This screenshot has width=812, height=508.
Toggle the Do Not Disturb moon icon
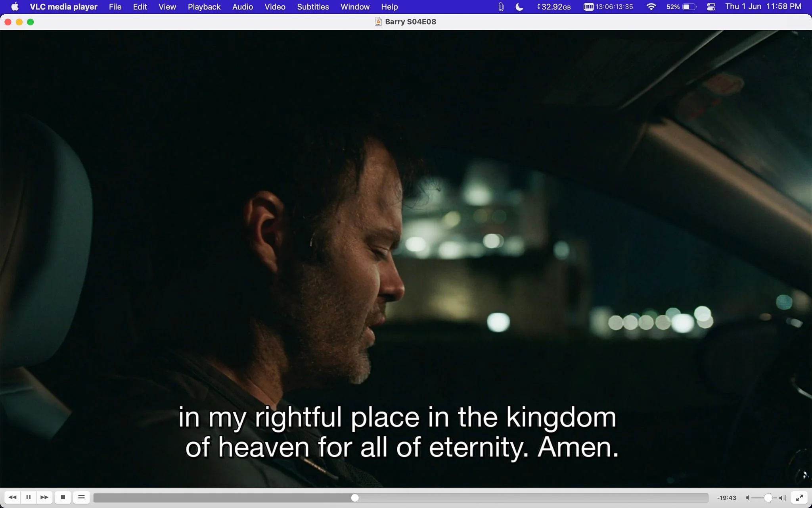(519, 7)
